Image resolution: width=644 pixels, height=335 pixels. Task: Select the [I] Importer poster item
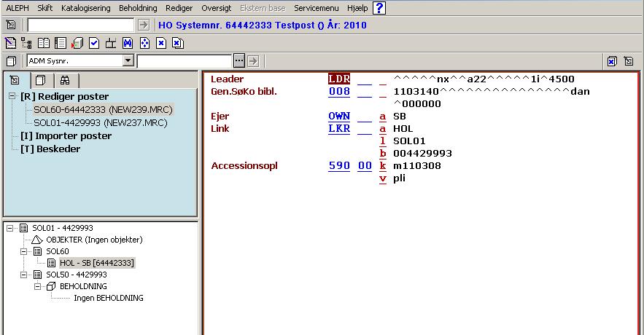66,135
